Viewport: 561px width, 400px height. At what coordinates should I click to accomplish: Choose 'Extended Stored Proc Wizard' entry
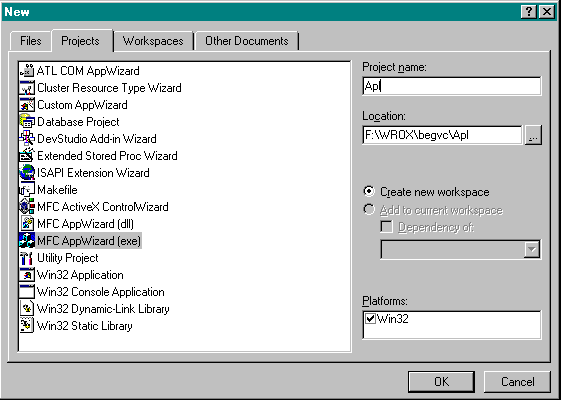(x=107, y=156)
